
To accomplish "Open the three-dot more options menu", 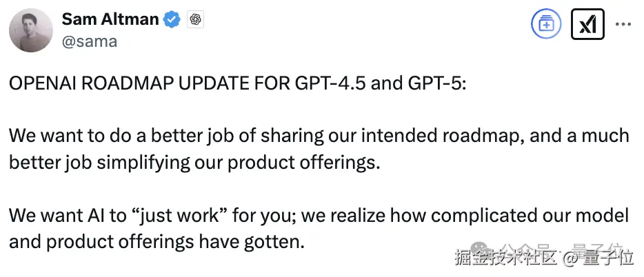I will tap(623, 24).
